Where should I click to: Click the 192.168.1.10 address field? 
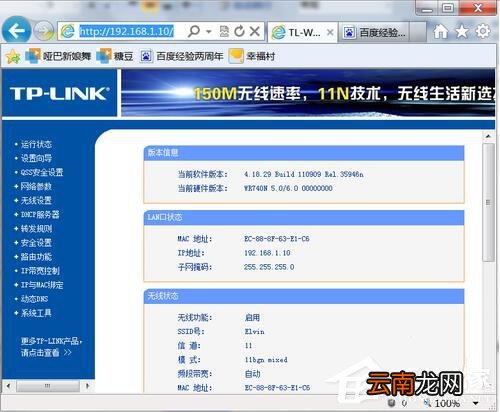click(126, 32)
